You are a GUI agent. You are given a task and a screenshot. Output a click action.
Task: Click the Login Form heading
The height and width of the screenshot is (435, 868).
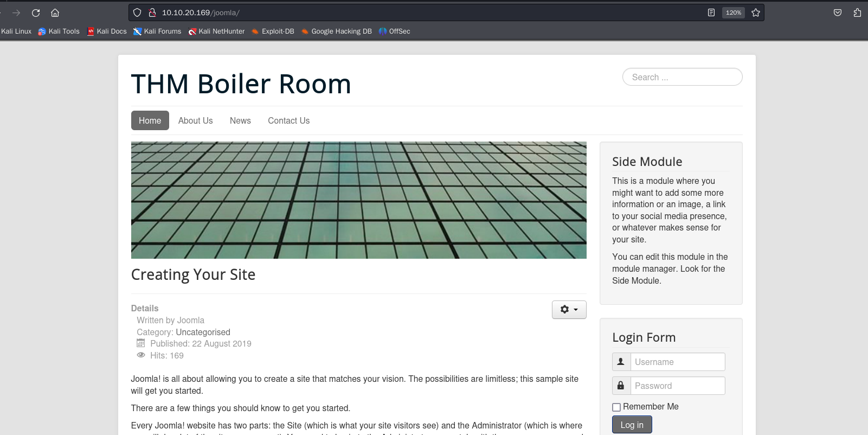(644, 337)
